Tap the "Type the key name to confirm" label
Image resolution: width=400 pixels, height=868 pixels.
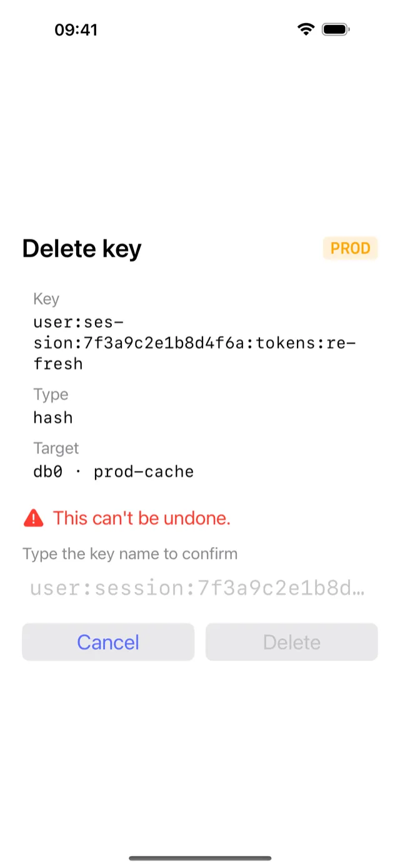130,554
